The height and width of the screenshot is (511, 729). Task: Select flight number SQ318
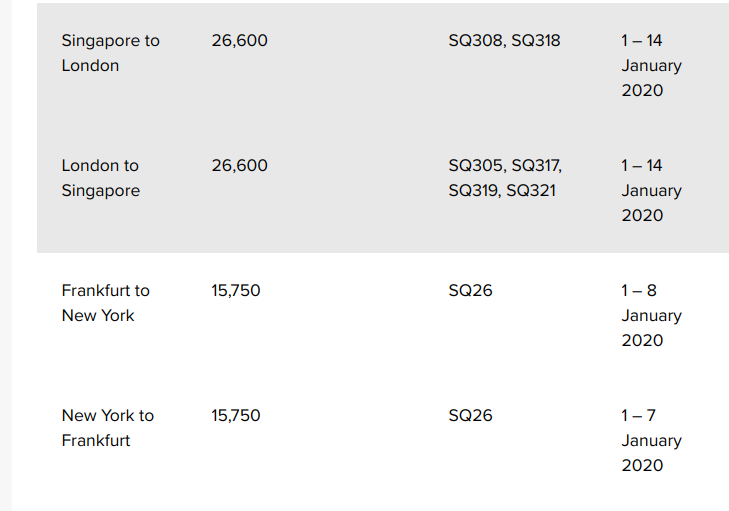coord(535,41)
